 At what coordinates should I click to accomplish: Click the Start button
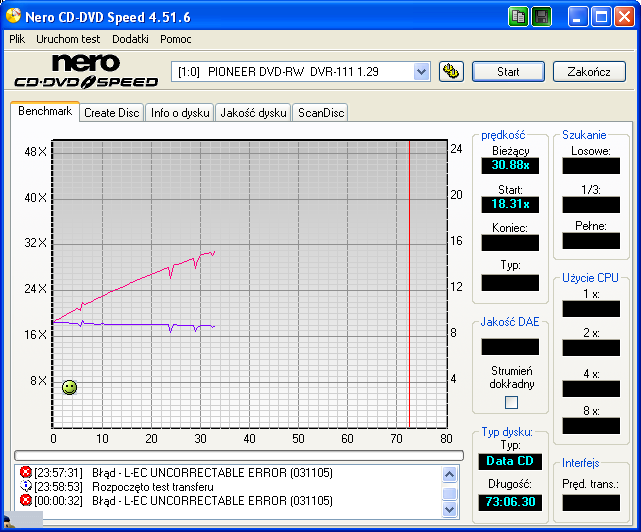pos(508,72)
